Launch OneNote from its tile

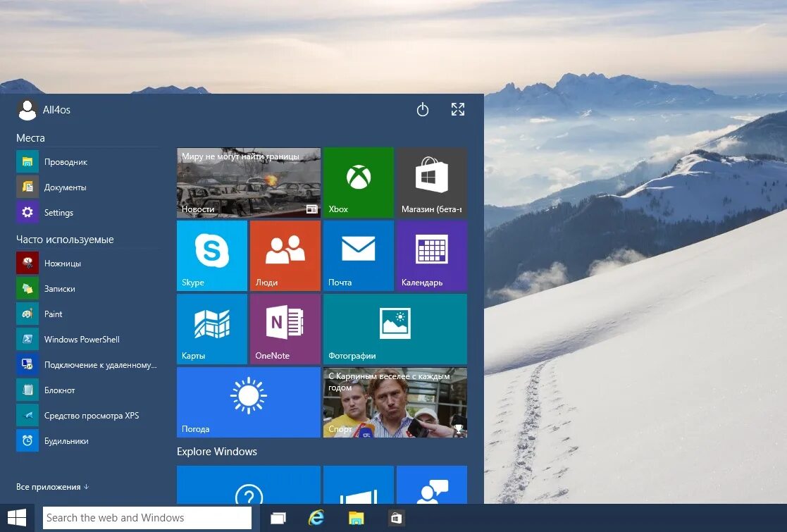pyautogui.click(x=285, y=328)
